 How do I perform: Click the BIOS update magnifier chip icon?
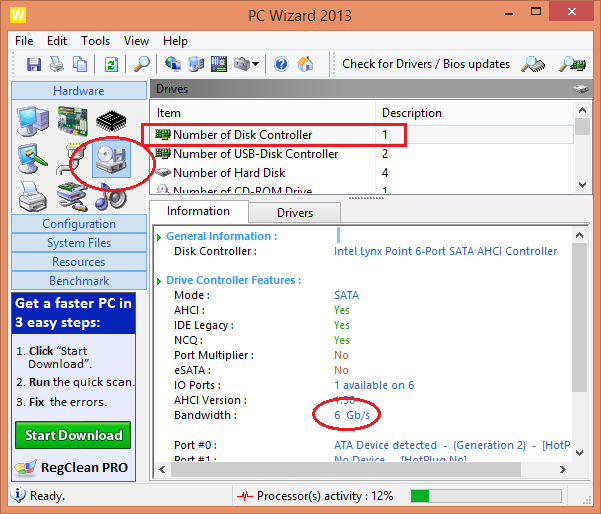click(573, 64)
